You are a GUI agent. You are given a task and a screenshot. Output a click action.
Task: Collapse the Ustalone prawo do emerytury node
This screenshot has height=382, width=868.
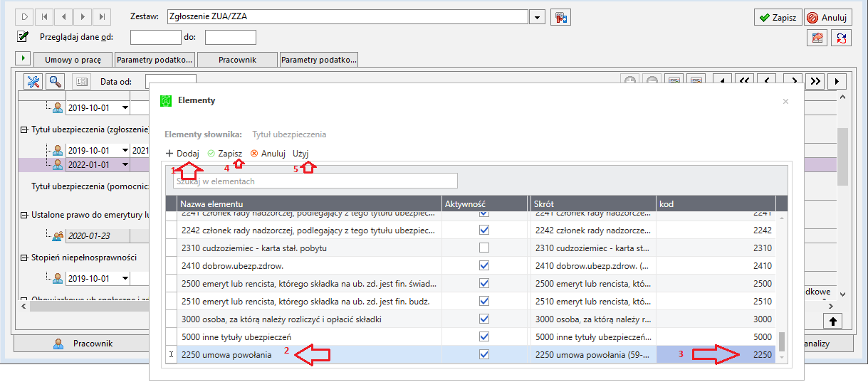click(x=23, y=215)
